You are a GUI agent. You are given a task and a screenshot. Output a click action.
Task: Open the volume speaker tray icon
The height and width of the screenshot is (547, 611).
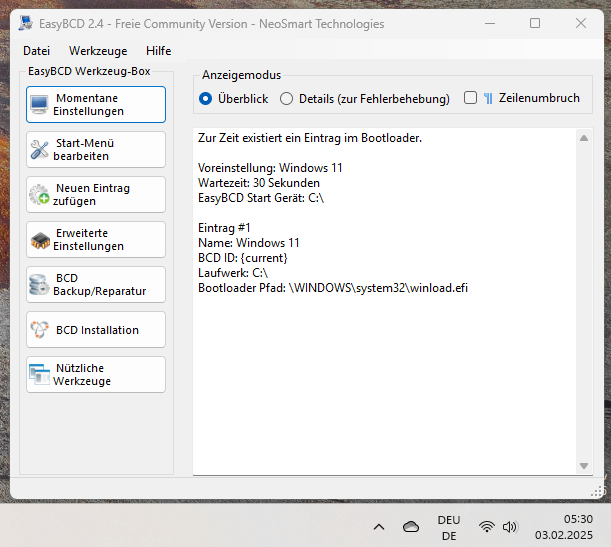(510, 527)
